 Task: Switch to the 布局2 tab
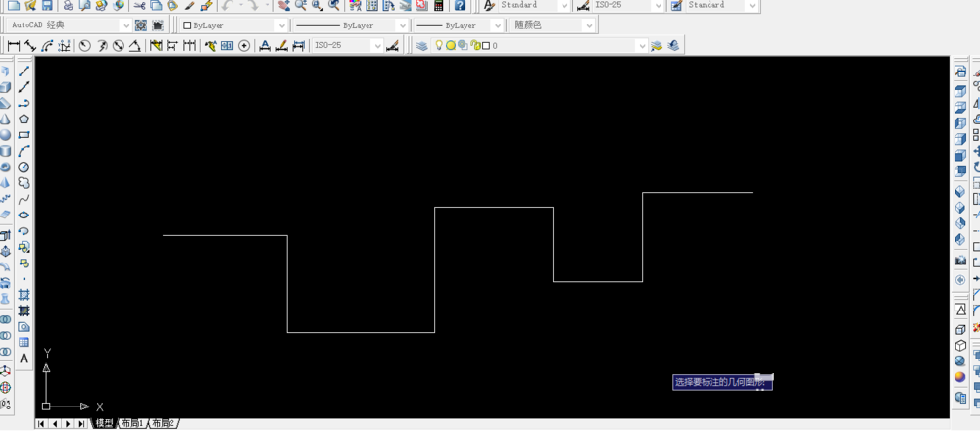click(x=164, y=423)
